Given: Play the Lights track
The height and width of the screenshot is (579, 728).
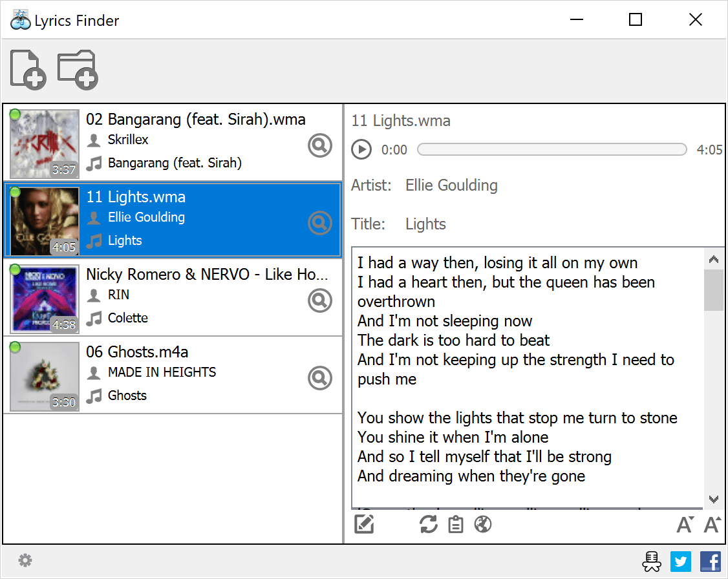Looking at the screenshot, I should [361, 150].
